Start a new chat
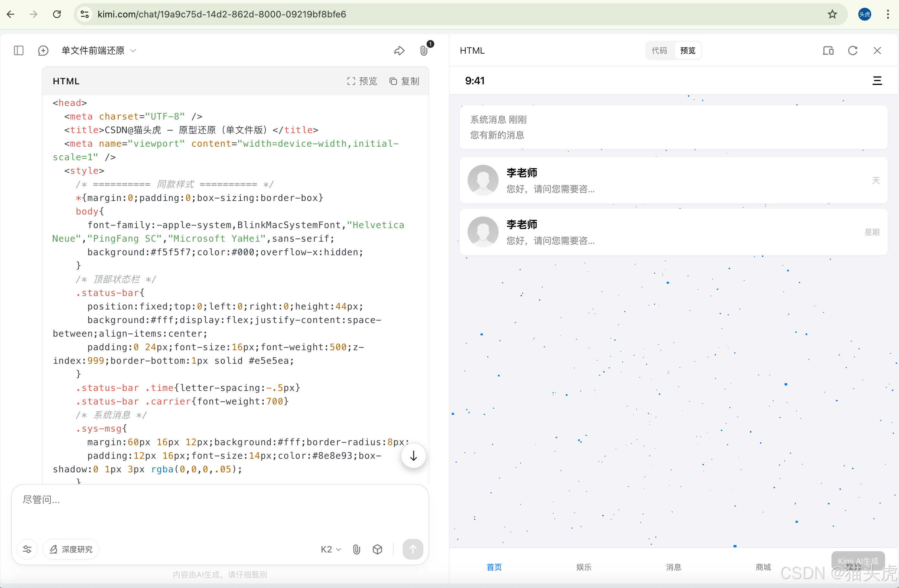This screenshot has width=899, height=588. coord(43,51)
